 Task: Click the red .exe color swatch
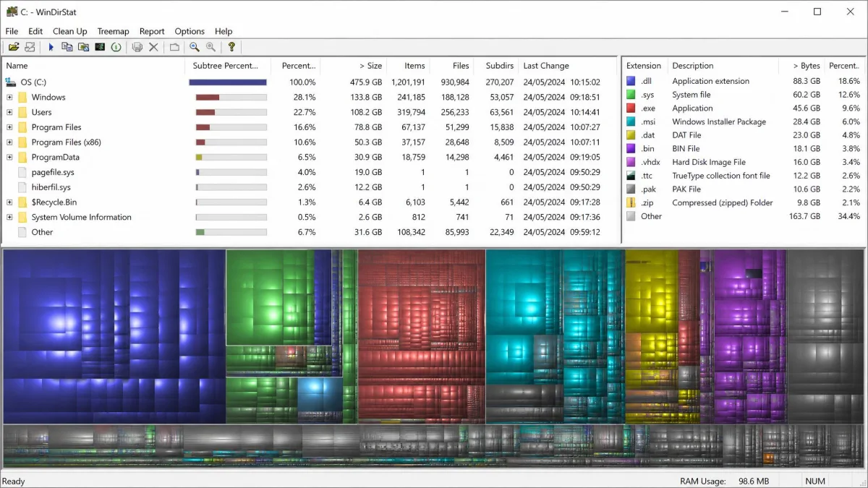click(x=631, y=108)
